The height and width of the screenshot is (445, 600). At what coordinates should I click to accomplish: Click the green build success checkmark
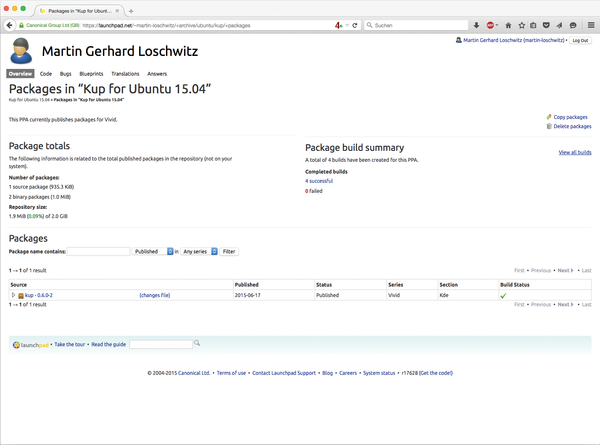point(503,295)
